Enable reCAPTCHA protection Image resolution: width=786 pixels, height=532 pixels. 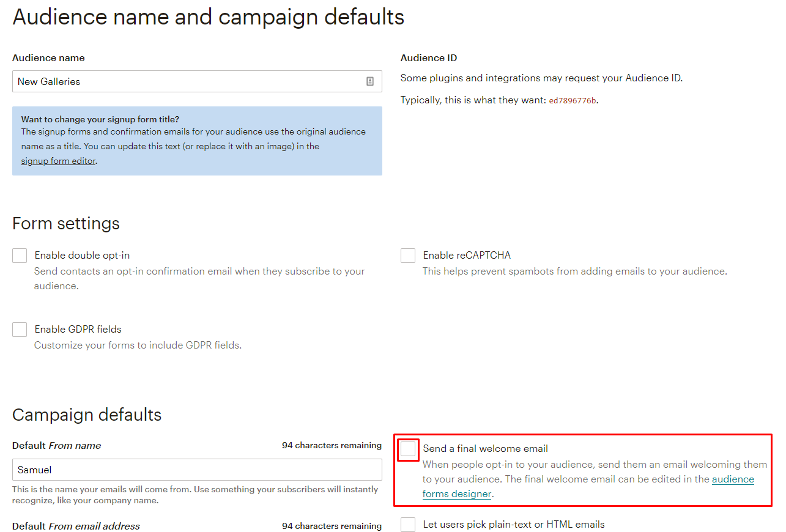tap(407, 255)
